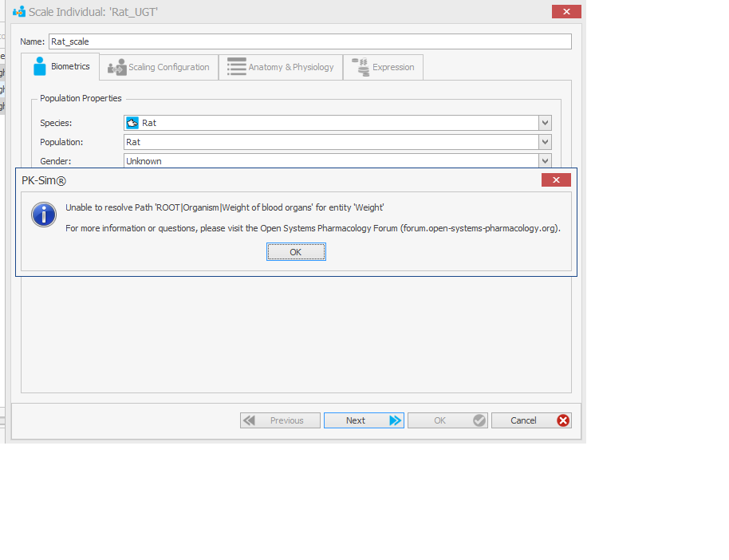Open the Biometrics tab
This screenshot has width=729, height=560.
coord(61,66)
